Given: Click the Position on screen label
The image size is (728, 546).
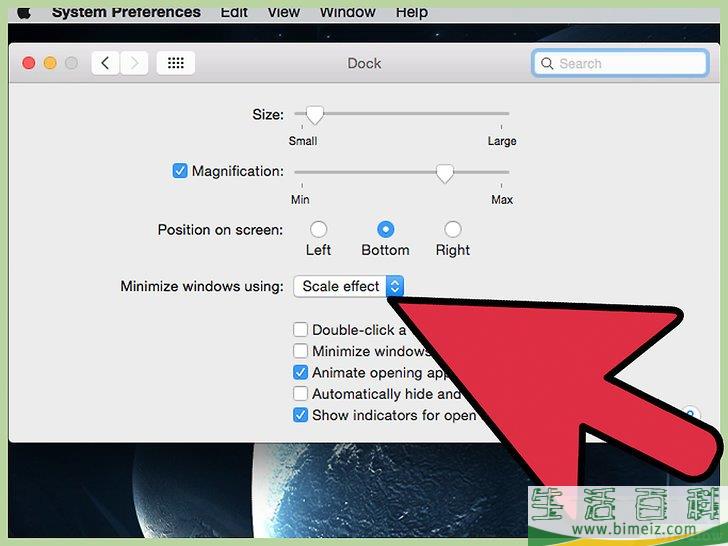Looking at the screenshot, I should (x=220, y=230).
